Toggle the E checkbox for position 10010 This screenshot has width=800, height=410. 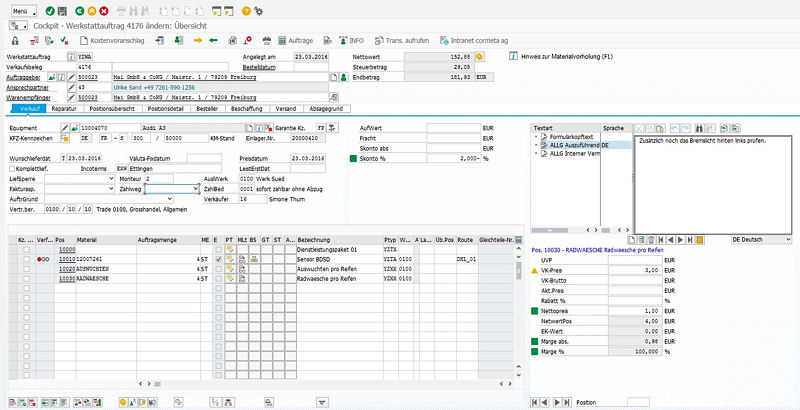pos(218,259)
